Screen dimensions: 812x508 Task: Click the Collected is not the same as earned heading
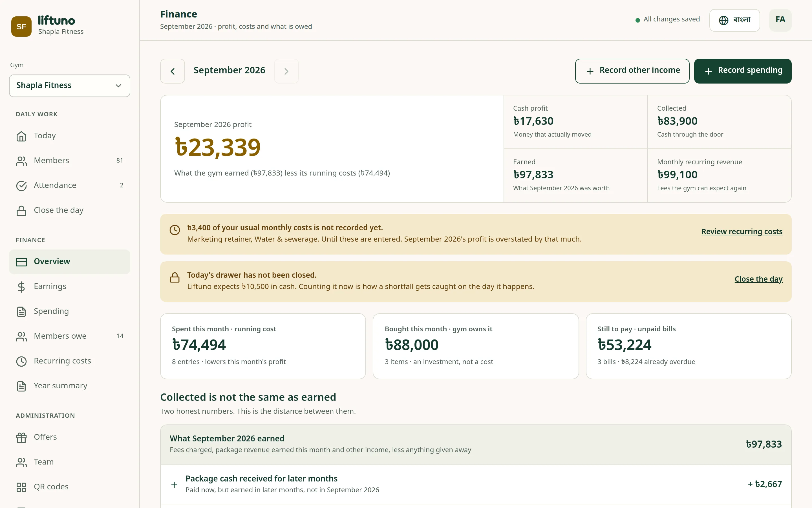click(248, 397)
